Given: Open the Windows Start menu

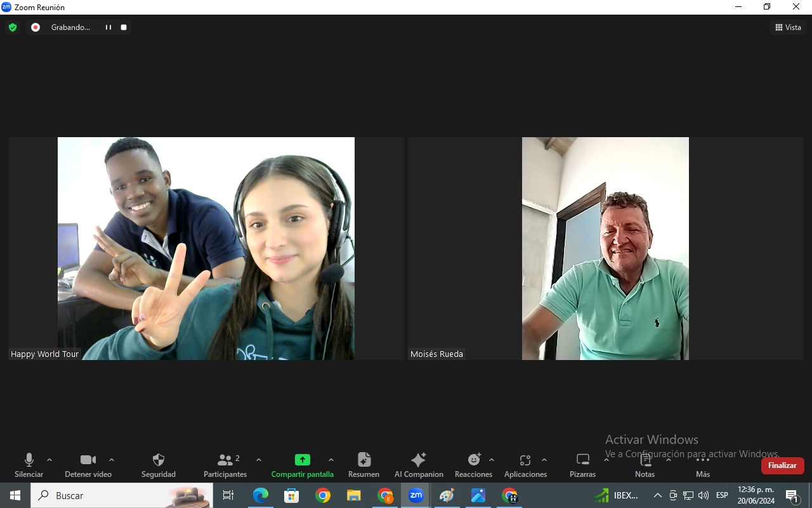Looking at the screenshot, I should 15,495.
